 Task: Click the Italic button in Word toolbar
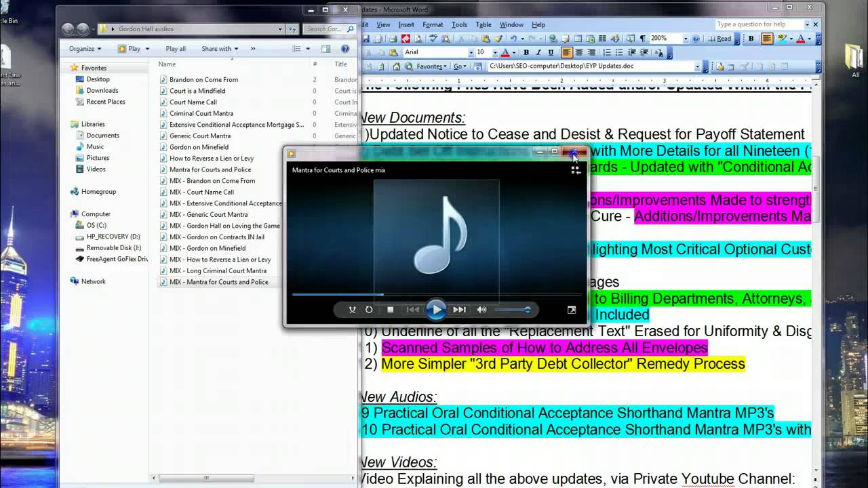coord(538,53)
